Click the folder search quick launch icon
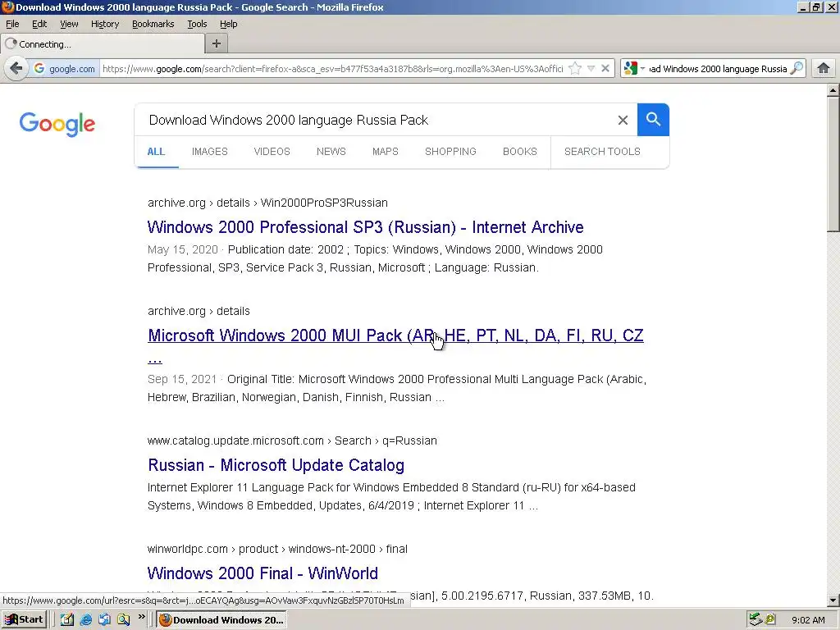Viewport: 840px width, 630px height. point(124,620)
